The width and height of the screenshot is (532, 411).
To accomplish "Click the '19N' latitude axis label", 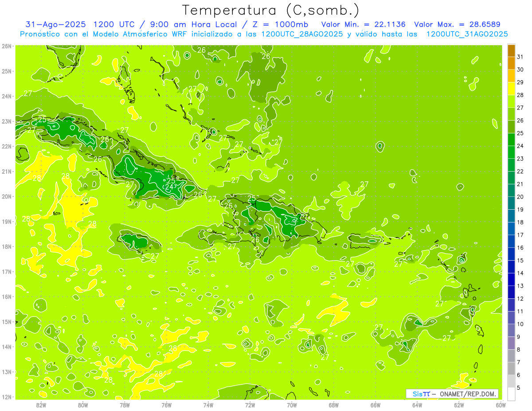I will [6, 222].
